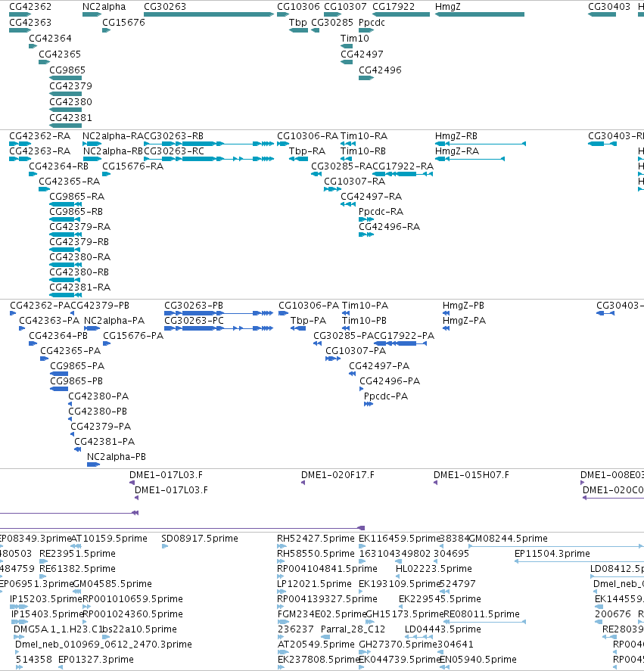Click EST label SD08917.5prime

pyautogui.click(x=200, y=539)
